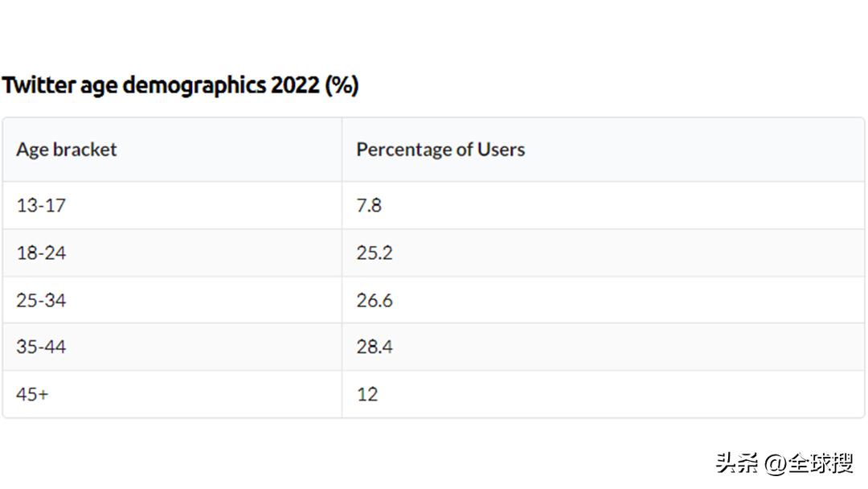The width and height of the screenshot is (868, 489).
Task: Select the Age bracket column header
Action: 67,150
